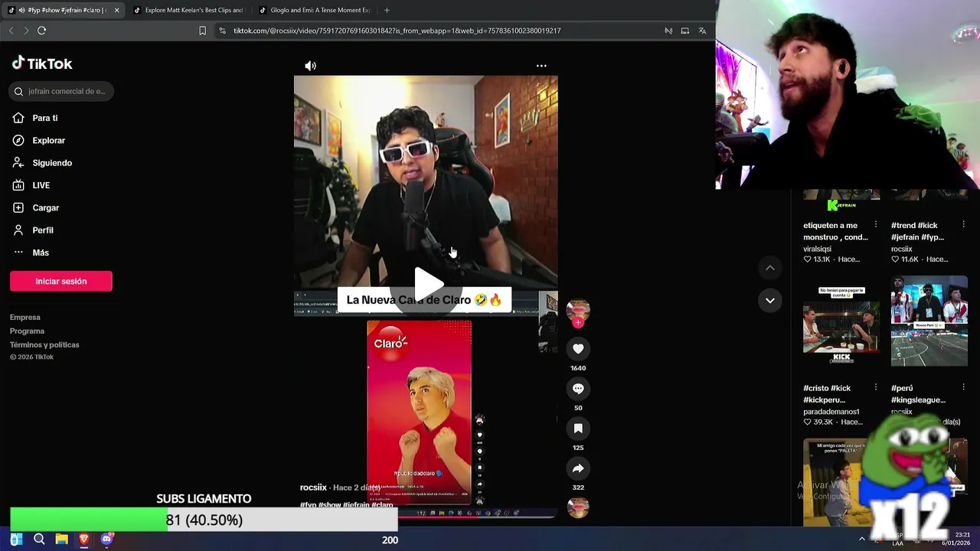This screenshot has height=551, width=980.
Task: Click the Iniciar sesión button
Action: pyautogui.click(x=61, y=281)
